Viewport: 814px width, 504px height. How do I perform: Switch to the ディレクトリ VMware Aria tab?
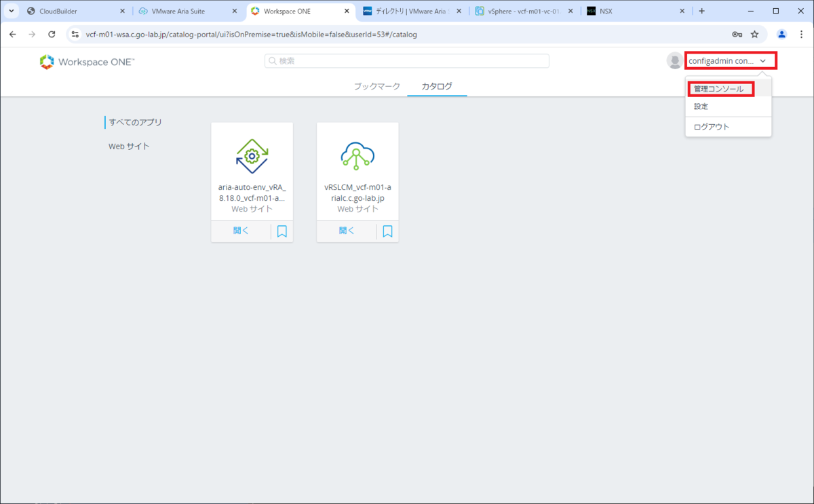click(412, 11)
